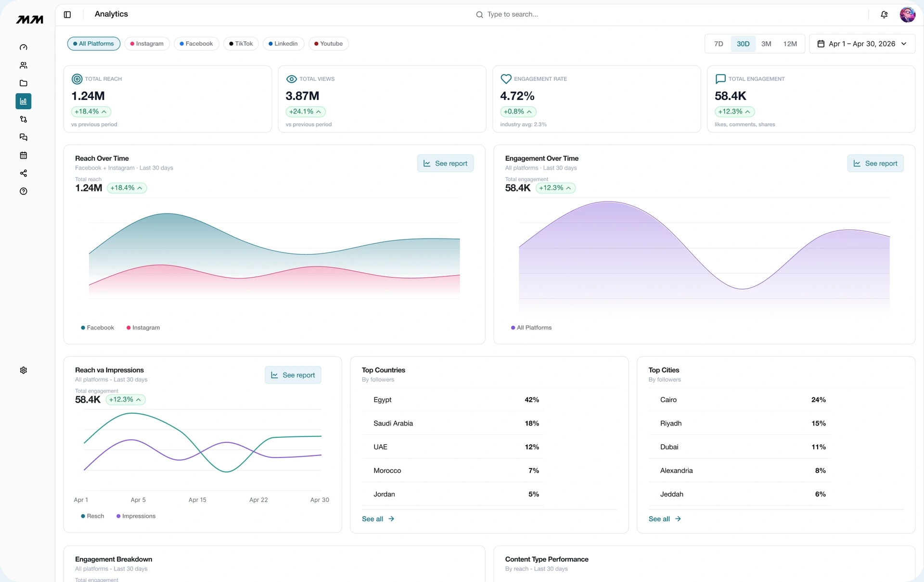Select the Riyadh row in Top Cities

(740, 423)
